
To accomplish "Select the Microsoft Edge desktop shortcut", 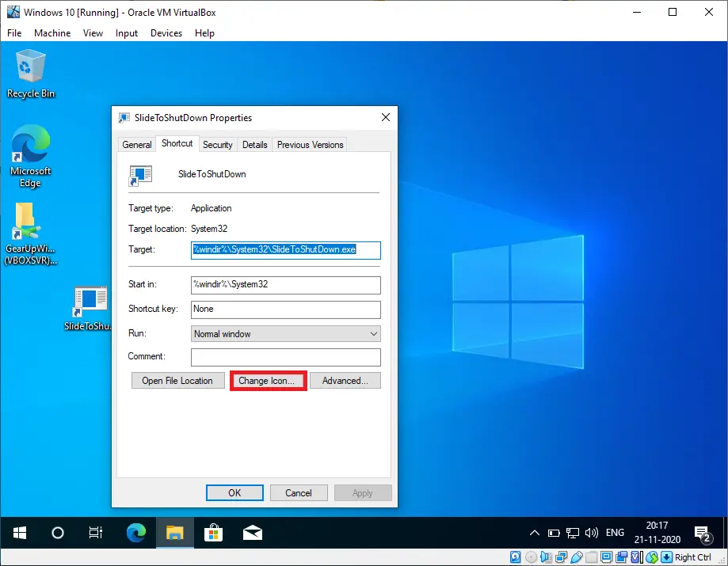I will (31, 157).
